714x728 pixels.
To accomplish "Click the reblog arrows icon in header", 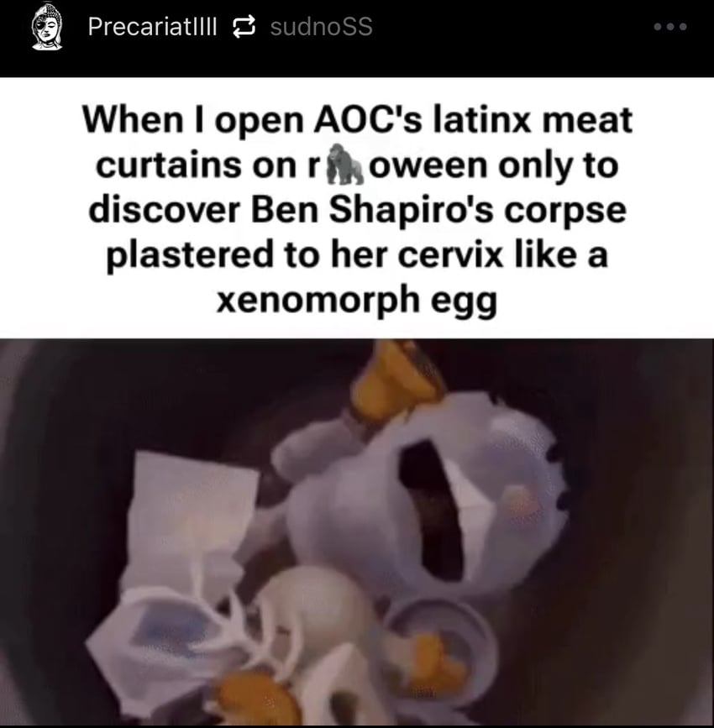I will pyautogui.click(x=244, y=27).
